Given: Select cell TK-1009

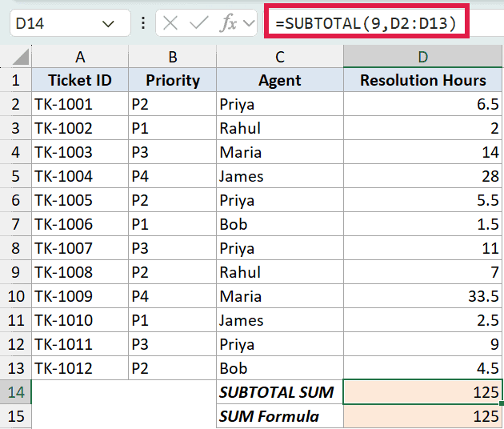Looking at the screenshot, I should pyautogui.click(x=80, y=296).
